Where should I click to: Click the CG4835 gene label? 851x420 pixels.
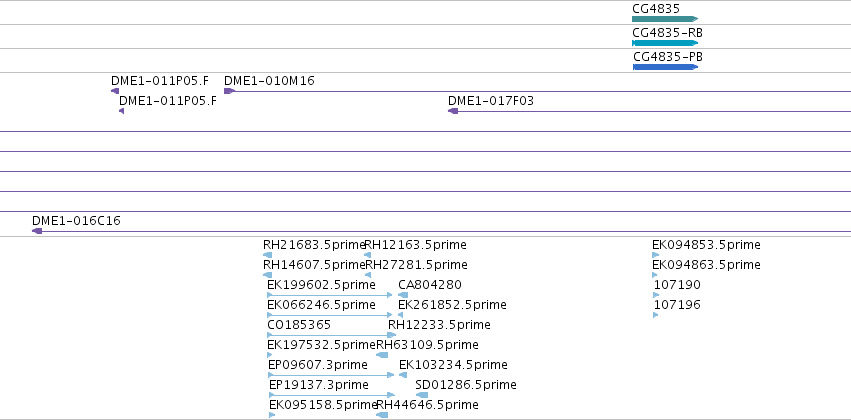click(x=656, y=9)
